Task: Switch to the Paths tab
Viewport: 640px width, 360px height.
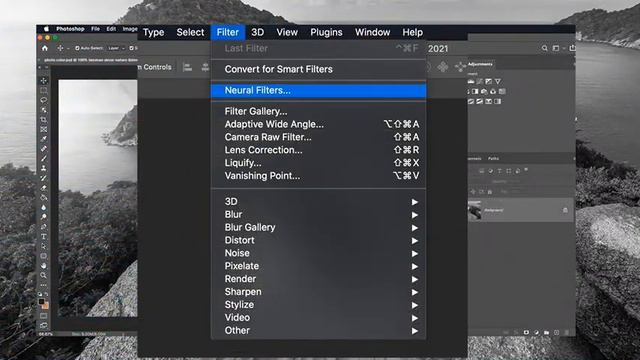Action: (x=493, y=158)
